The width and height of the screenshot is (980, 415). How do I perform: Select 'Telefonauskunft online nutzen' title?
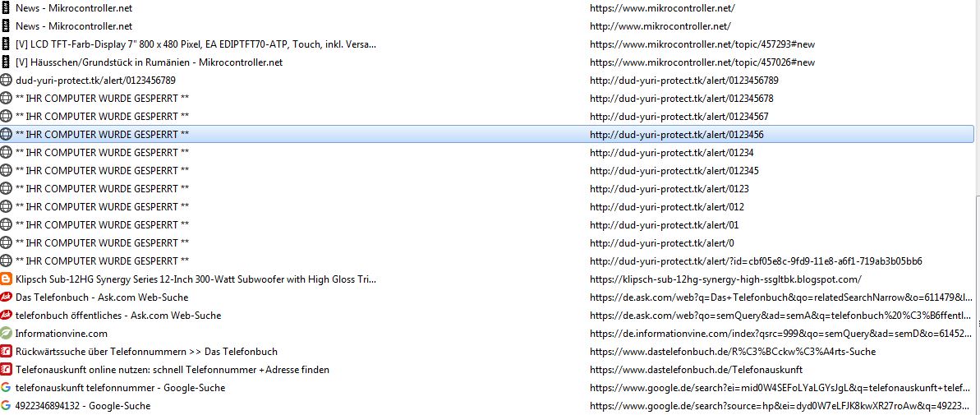click(x=173, y=370)
